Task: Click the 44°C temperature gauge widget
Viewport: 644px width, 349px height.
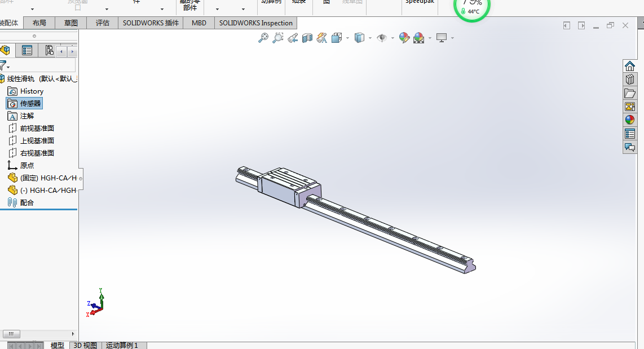Action: pos(472,9)
